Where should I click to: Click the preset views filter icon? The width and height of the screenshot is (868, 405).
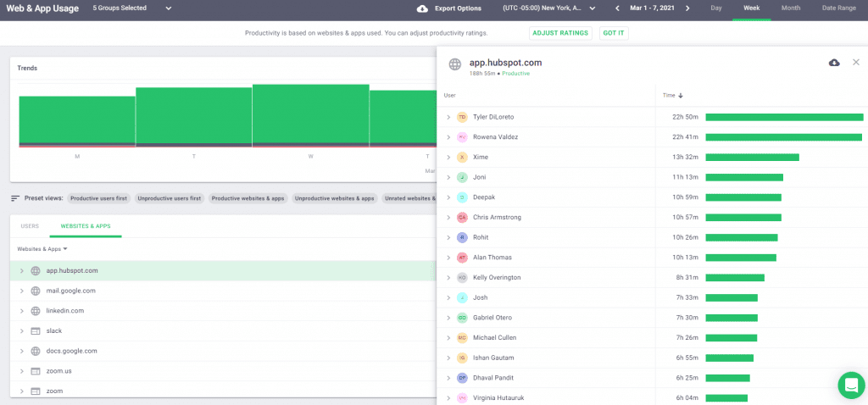tap(15, 198)
